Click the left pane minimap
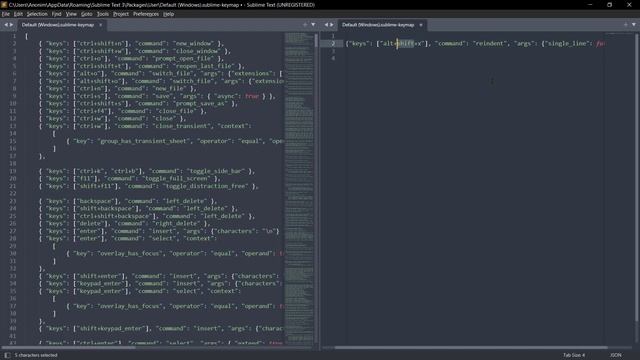Viewport: 640px width, 360px height. point(299,188)
